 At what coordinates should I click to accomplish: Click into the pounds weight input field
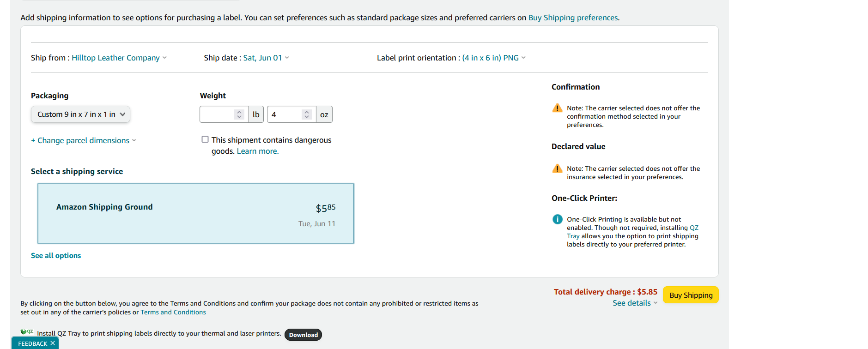click(217, 114)
